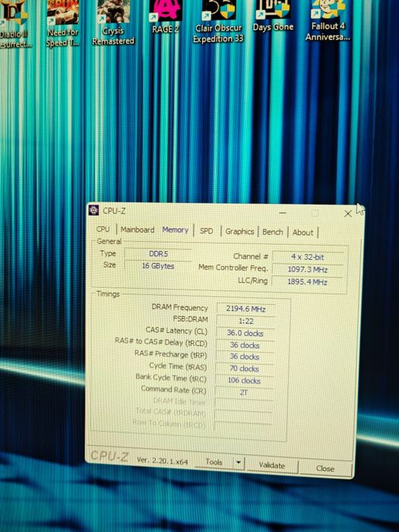Click the CPU-Z title bar app icon
Screen dimensions: 399x532
click(93, 211)
